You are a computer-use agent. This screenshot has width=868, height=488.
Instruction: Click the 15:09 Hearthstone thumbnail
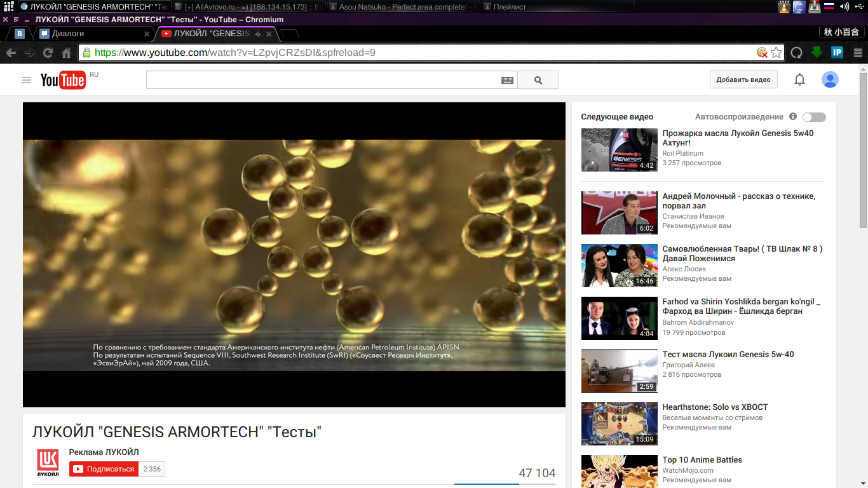(620, 424)
